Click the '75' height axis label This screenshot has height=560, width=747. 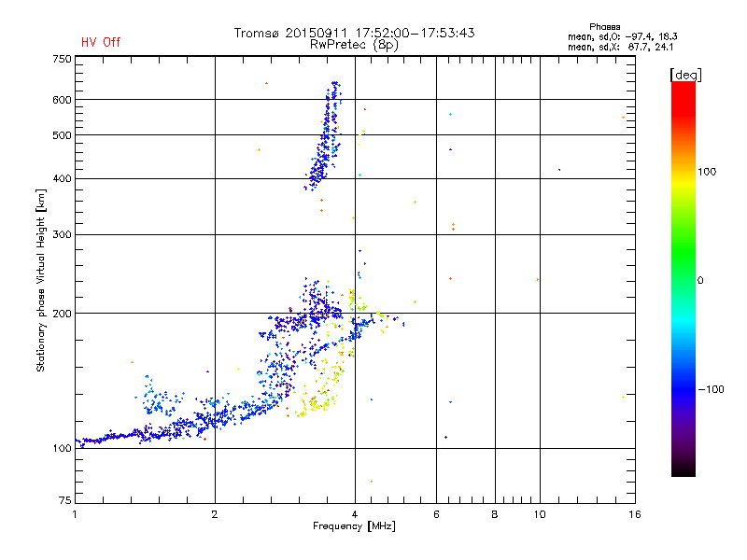65,500
